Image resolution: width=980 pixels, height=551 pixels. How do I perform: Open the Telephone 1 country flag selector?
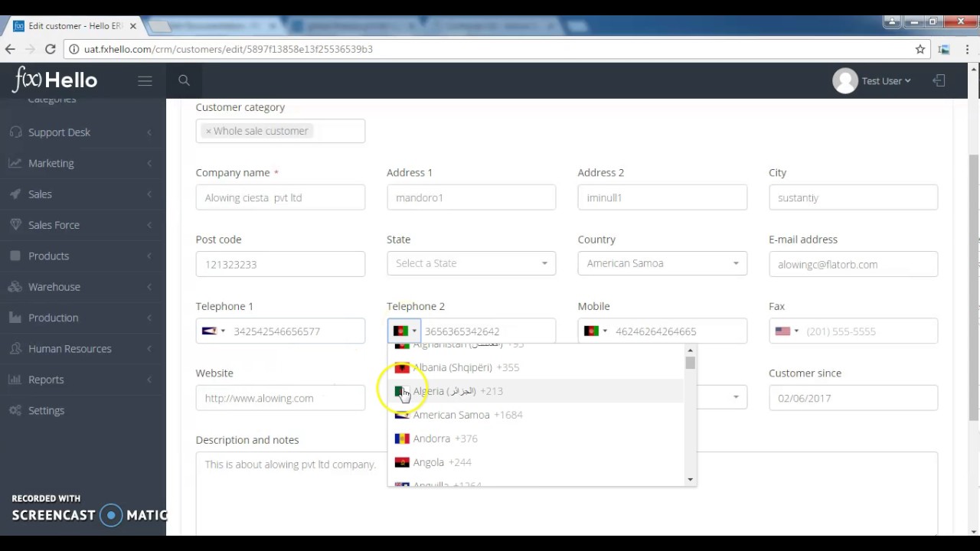213,331
